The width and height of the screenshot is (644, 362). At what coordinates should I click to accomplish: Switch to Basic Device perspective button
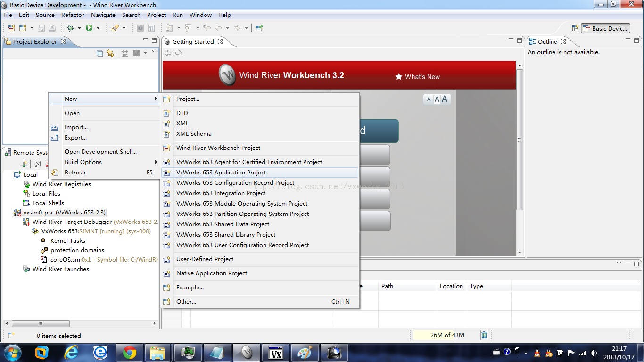605,28
